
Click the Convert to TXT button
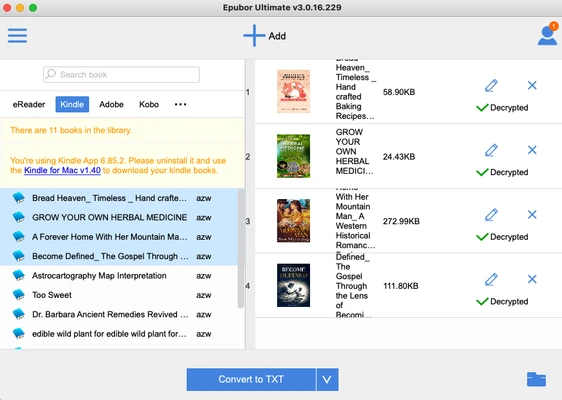[x=251, y=379]
